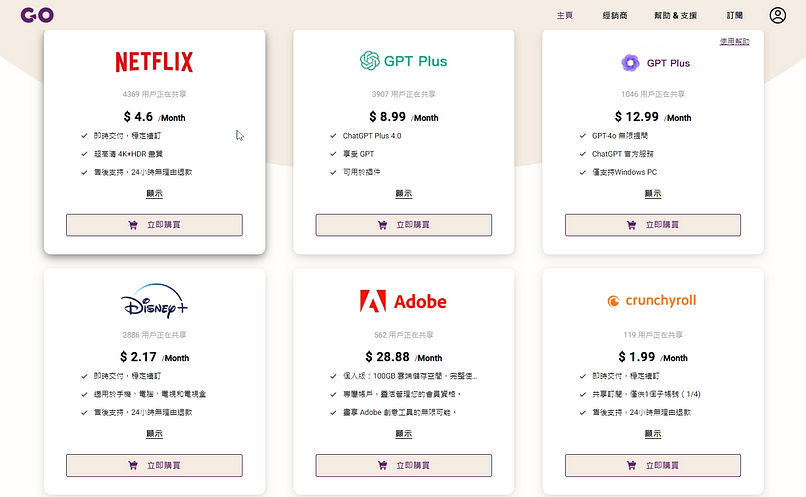Select the Netflix logo on its card
Image resolution: width=806 pixels, height=497 pixels.
point(154,62)
